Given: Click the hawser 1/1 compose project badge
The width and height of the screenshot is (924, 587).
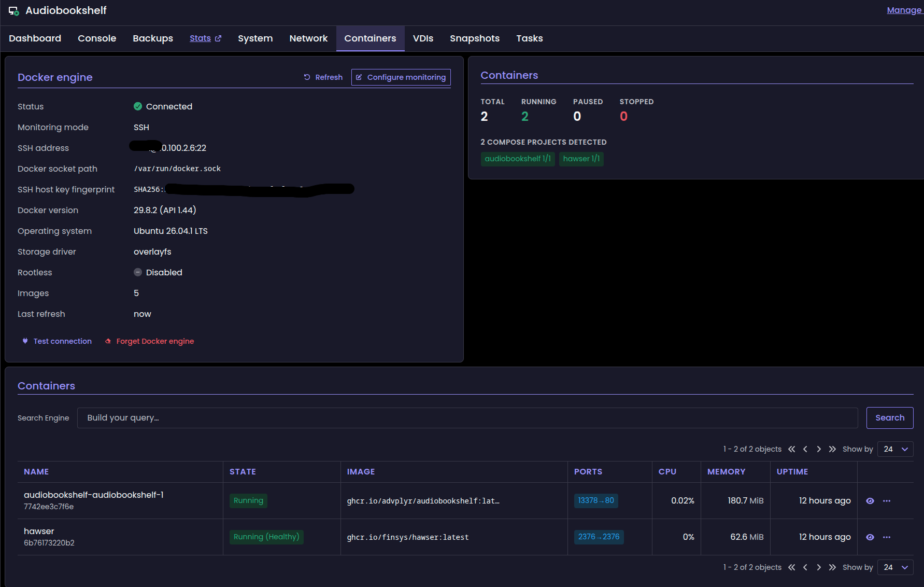Looking at the screenshot, I should [x=581, y=159].
